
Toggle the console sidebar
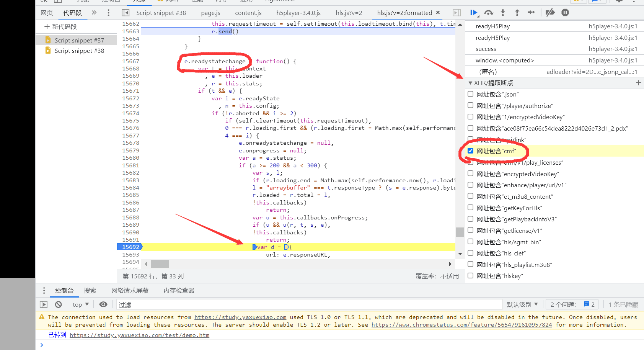click(x=44, y=304)
